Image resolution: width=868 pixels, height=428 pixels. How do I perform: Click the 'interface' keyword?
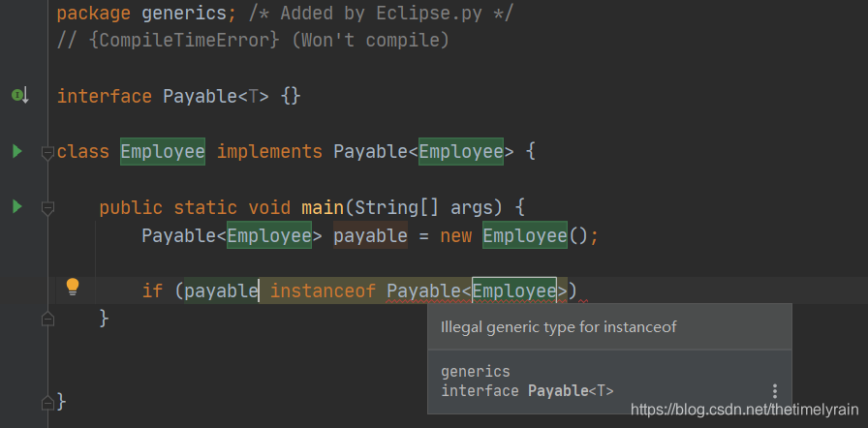click(x=104, y=96)
